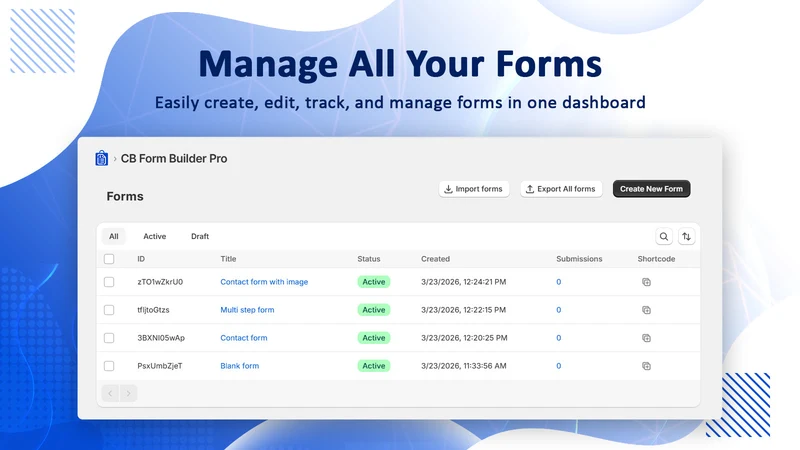Copy shortcode for Multi step form
The image size is (800, 450).
646,310
